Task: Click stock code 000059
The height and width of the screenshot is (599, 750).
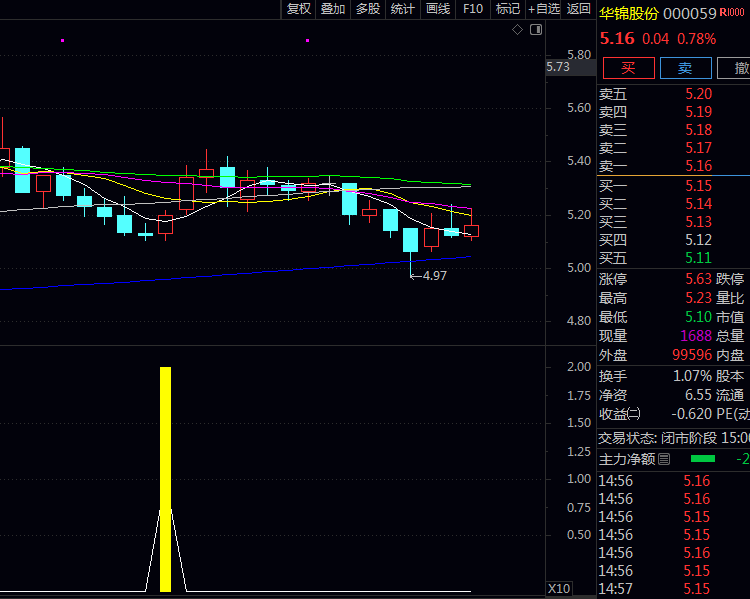Action: 689,14
